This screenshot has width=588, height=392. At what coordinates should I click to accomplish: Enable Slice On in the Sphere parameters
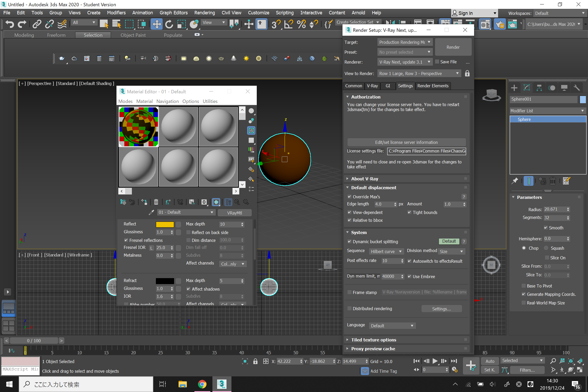[547, 258]
